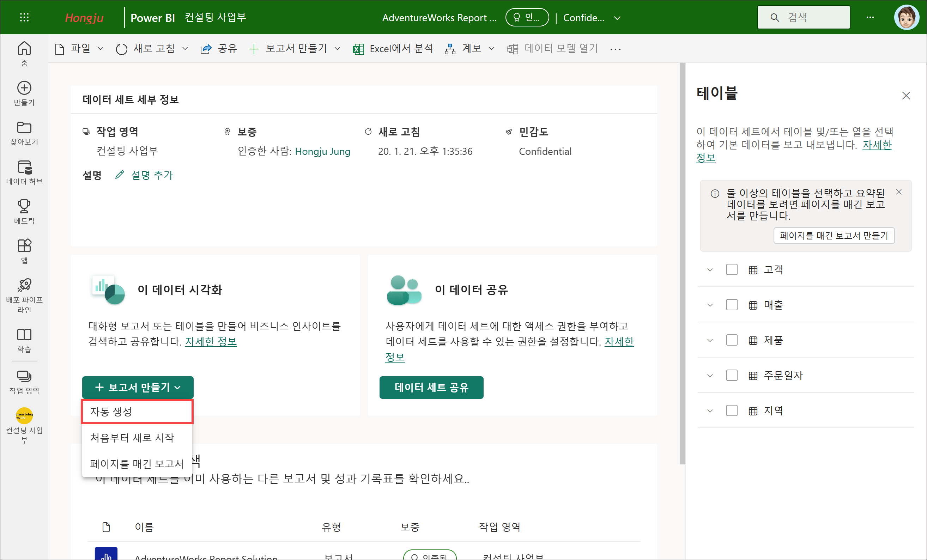Open the Confidential sensitivity label dropdown
Image resolution: width=927 pixels, height=560 pixels.
pos(617,18)
